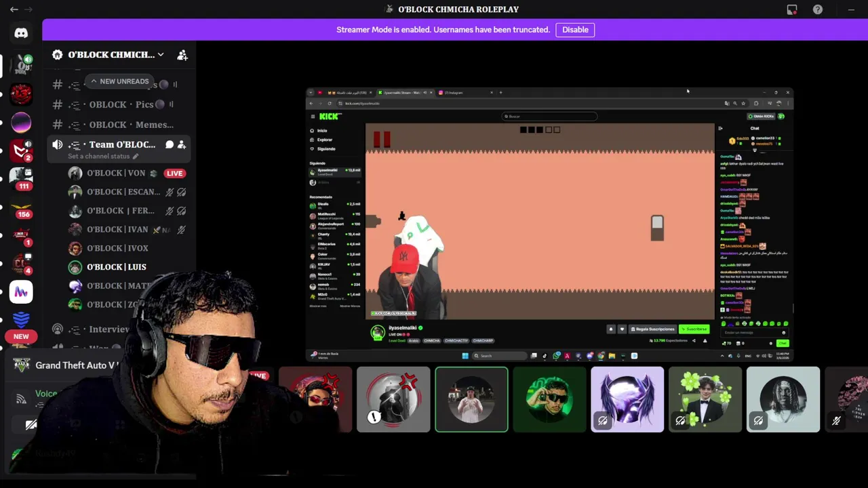Click deafened icon on the purple helmet tile
The image size is (868, 488).
click(602, 421)
